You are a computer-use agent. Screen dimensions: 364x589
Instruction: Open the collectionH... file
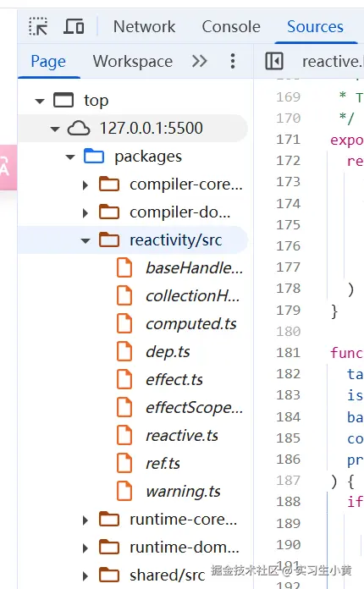(193, 295)
